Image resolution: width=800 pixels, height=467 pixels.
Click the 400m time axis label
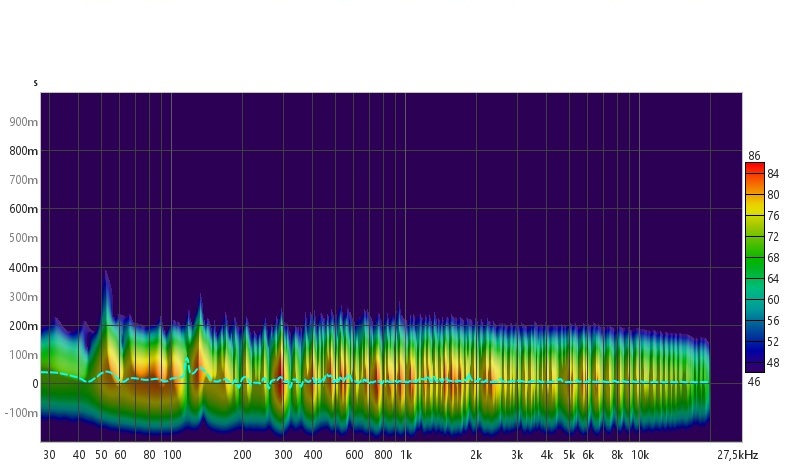tap(24, 268)
